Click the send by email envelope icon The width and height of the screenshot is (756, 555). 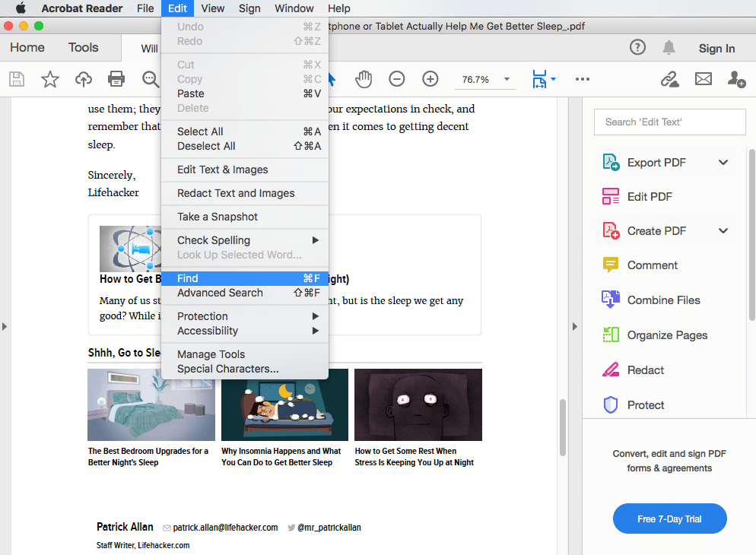(x=703, y=79)
